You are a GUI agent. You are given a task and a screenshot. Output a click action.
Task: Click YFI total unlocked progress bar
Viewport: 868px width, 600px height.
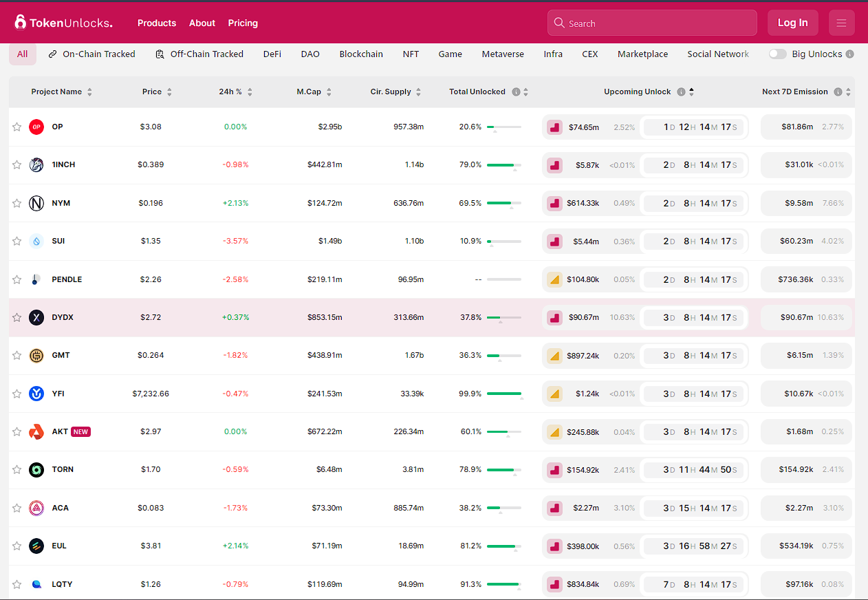click(503, 394)
